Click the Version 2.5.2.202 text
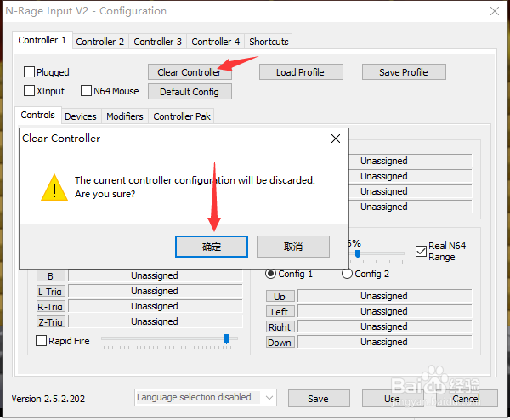Image resolution: width=510 pixels, height=420 pixels. click(x=48, y=399)
